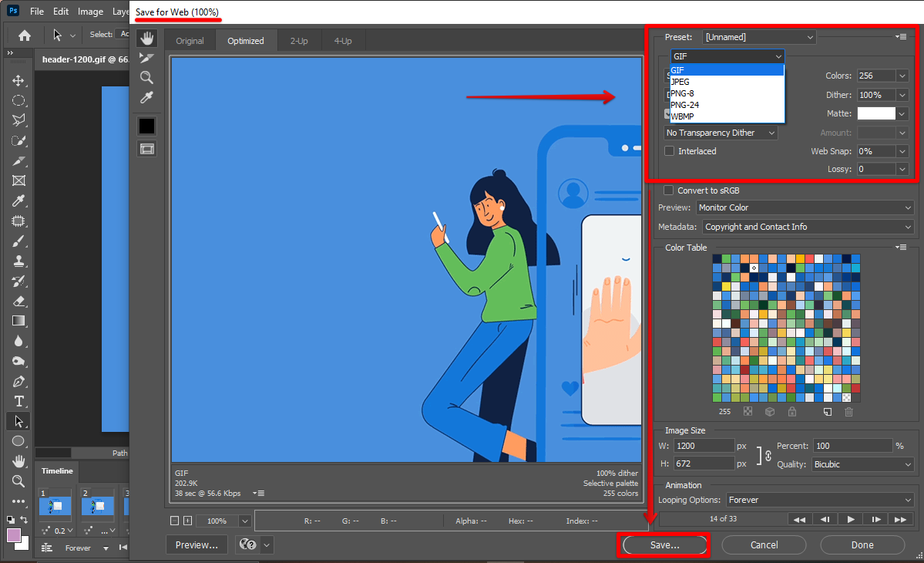Select the Eyedropper tool in the dialog
The height and width of the screenshot is (563, 924).
point(146,97)
